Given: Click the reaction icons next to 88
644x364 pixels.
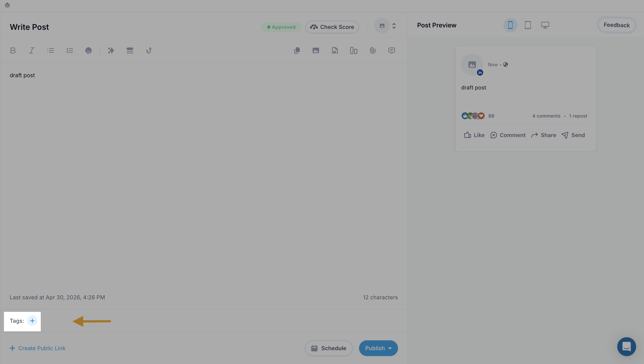Looking at the screenshot, I should point(473,116).
